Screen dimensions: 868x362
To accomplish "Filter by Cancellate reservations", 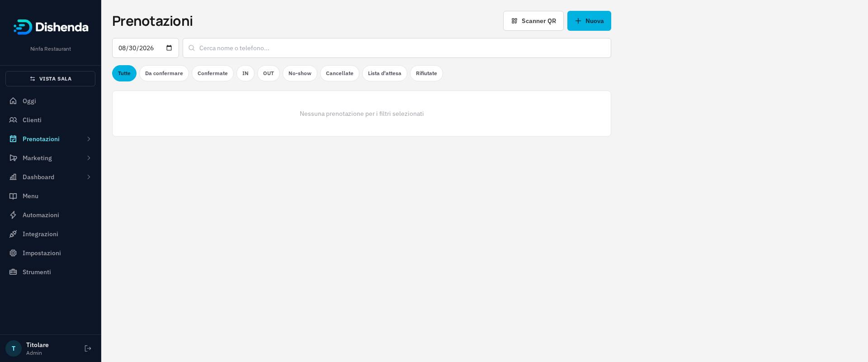I will (340, 73).
